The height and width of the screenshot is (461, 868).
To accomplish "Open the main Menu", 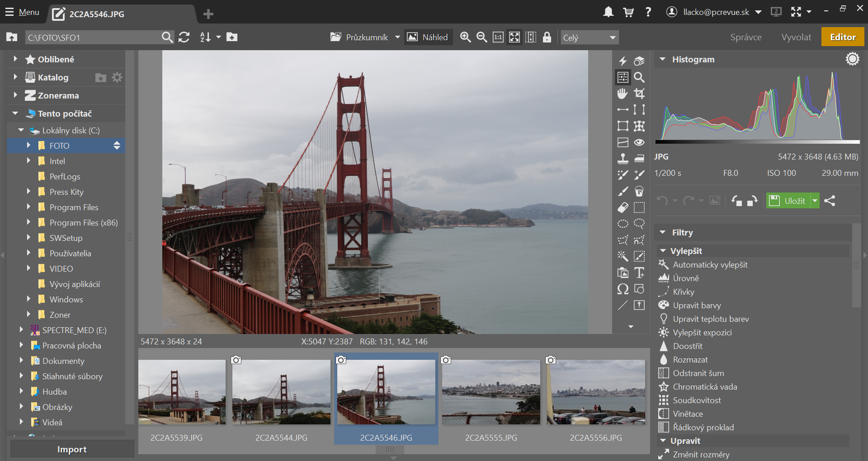I will pos(23,12).
